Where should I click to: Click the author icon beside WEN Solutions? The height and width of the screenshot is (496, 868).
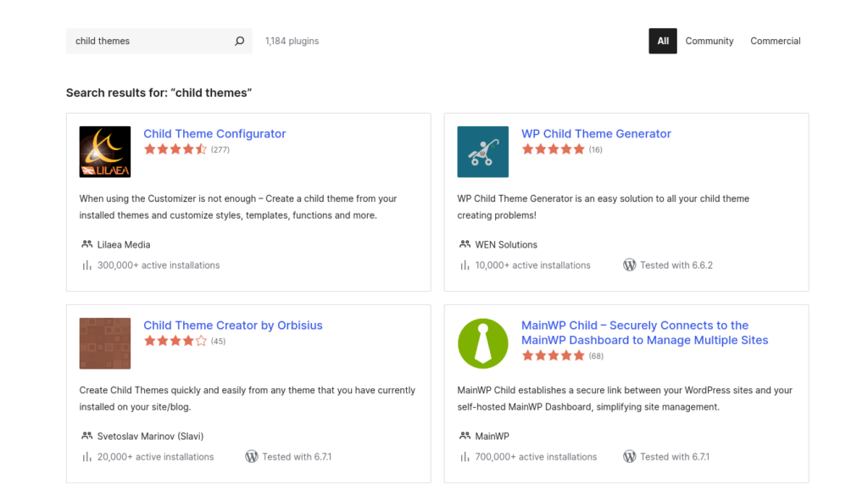point(465,244)
